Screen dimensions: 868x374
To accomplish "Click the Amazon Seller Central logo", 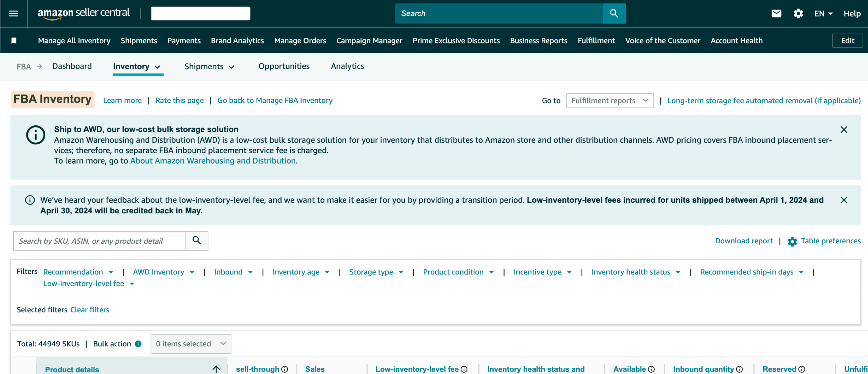I will (84, 13).
